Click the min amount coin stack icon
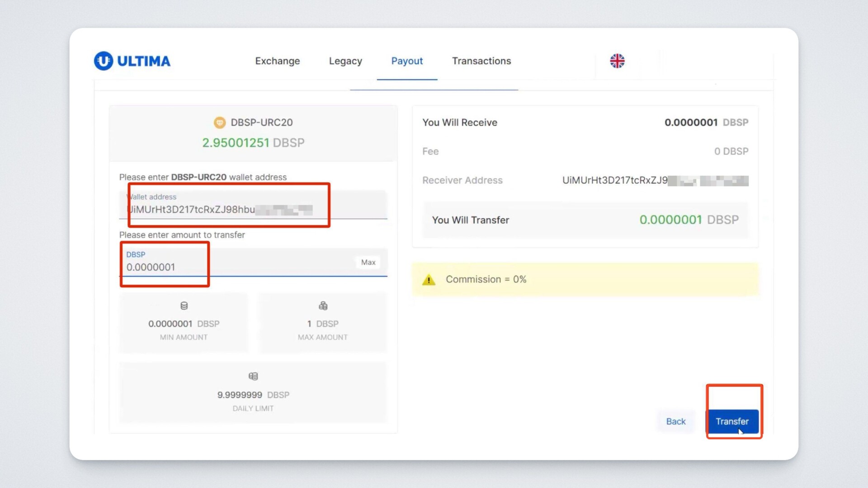This screenshot has width=868, height=488. (184, 306)
